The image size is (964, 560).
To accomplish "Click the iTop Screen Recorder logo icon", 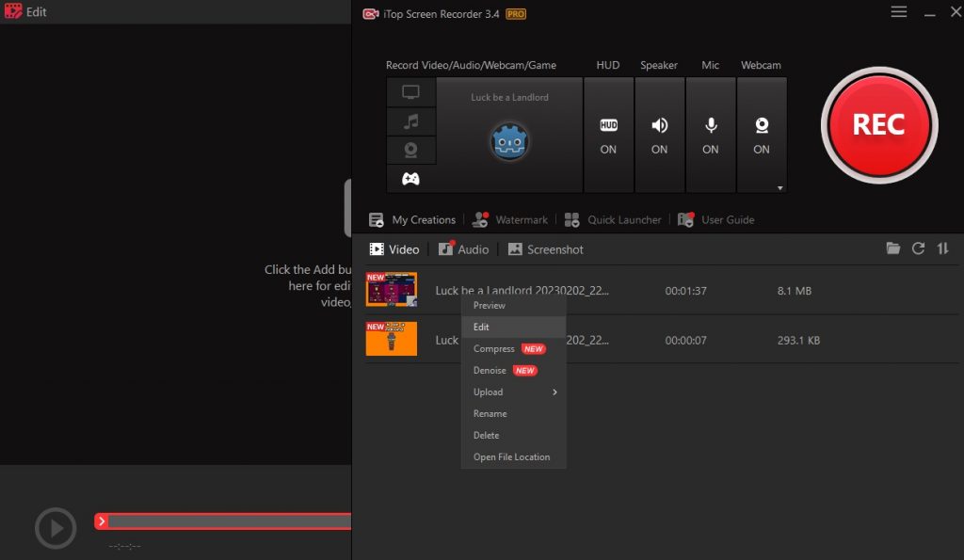I will [x=371, y=13].
